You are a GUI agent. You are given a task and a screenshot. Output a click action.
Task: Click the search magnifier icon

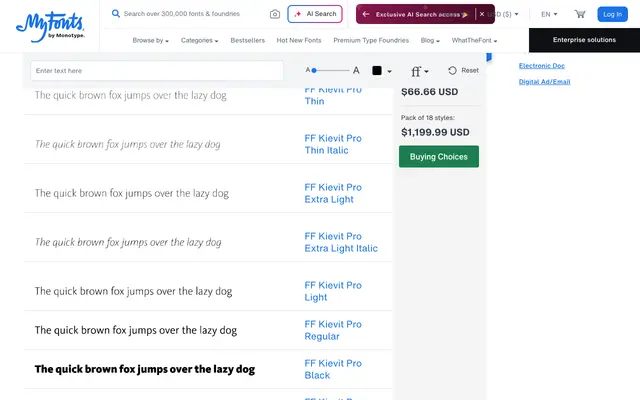coord(116,13)
